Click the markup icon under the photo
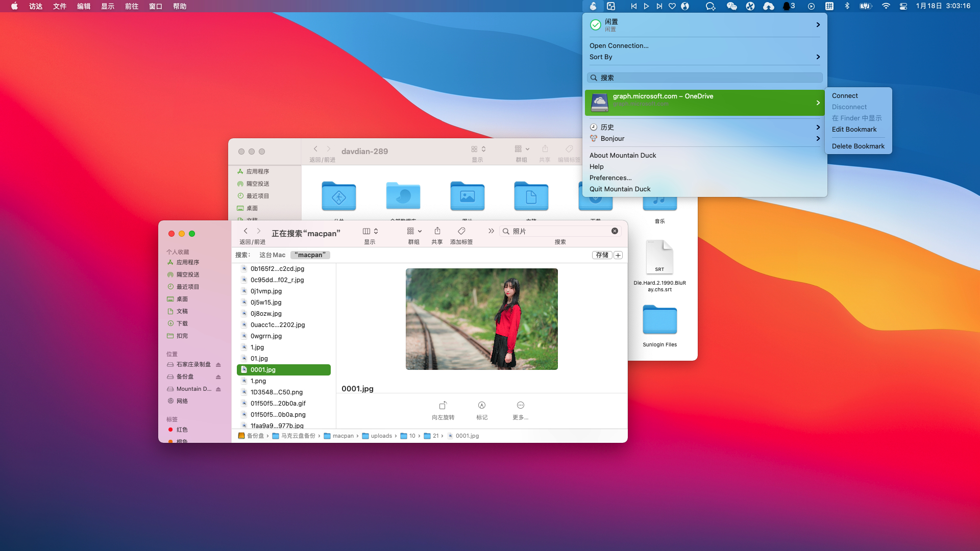980x551 pixels. (x=481, y=406)
